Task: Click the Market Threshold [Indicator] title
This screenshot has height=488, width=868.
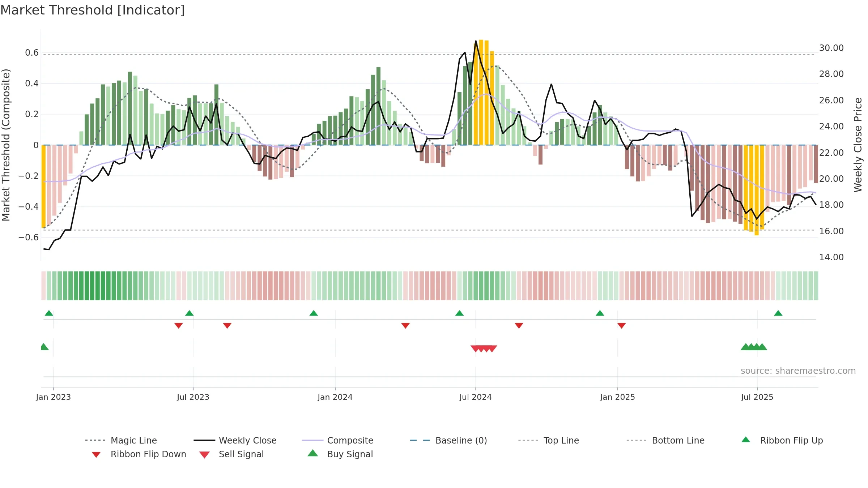Action: pyautogui.click(x=93, y=10)
